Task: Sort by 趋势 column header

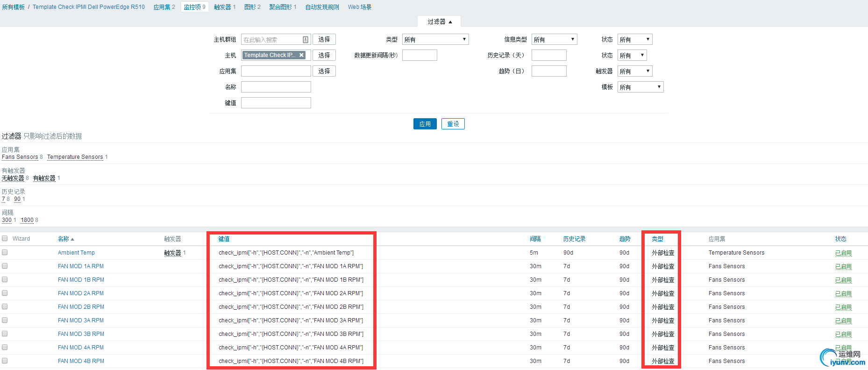Action: (x=625, y=239)
